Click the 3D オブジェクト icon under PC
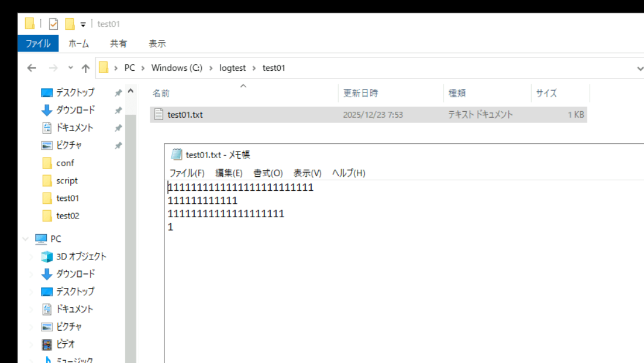Image resolution: width=644 pixels, height=363 pixels. [x=47, y=256]
